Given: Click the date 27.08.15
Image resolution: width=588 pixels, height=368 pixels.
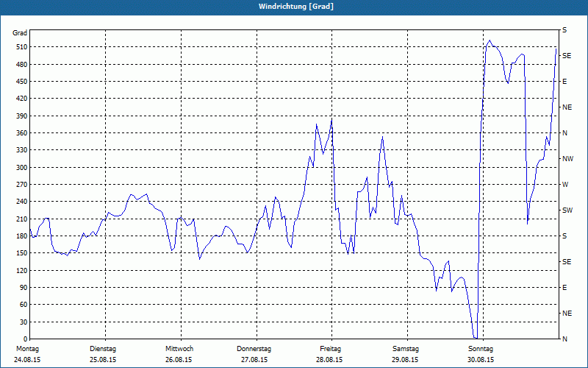Looking at the screenshot, I should click(254, 360).
